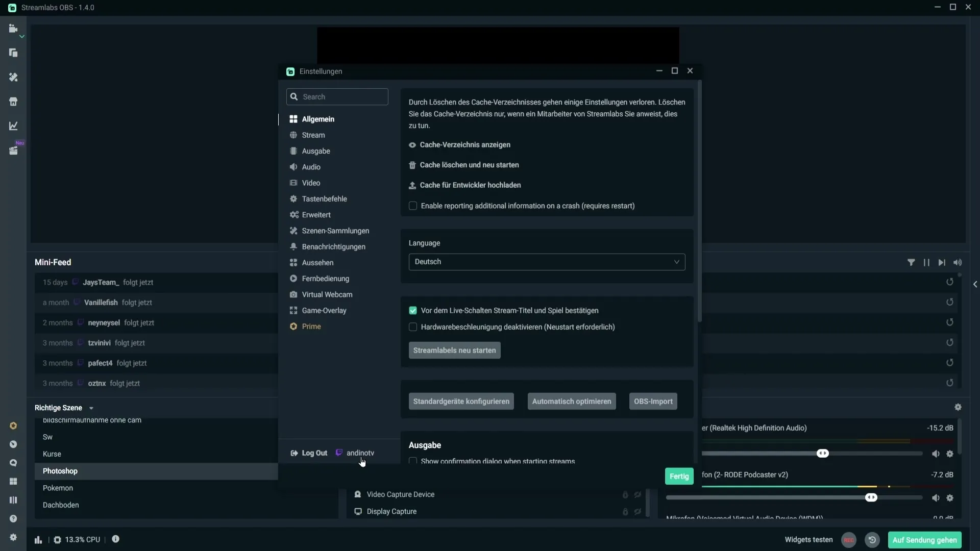
Task: Toggle visibility of Display Capture source
Action: (x=638, y=511)
